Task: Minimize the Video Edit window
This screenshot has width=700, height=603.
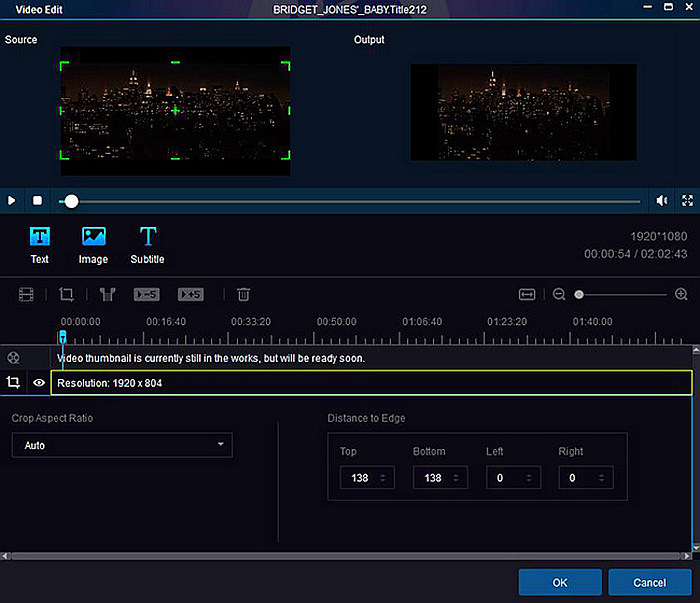Action: click(x=647, y=7)
